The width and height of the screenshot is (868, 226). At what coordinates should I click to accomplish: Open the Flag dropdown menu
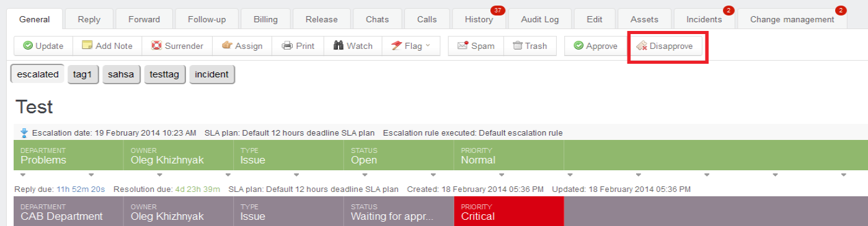point(410,46)
